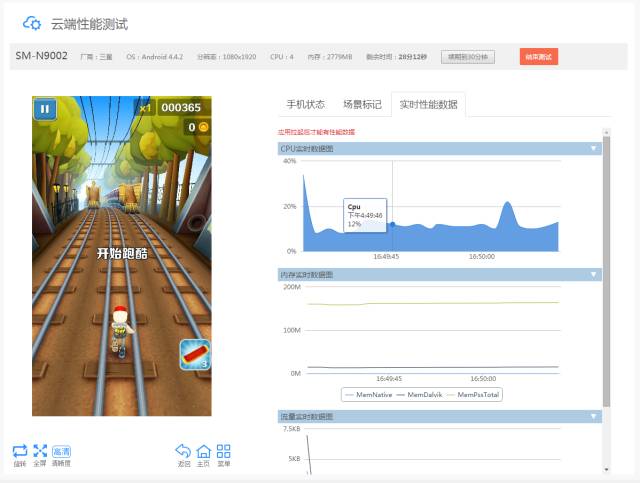Screen dimensions: 640x483
Task: Toggle MemNative legend entry
Action: (x=369, y=395)
